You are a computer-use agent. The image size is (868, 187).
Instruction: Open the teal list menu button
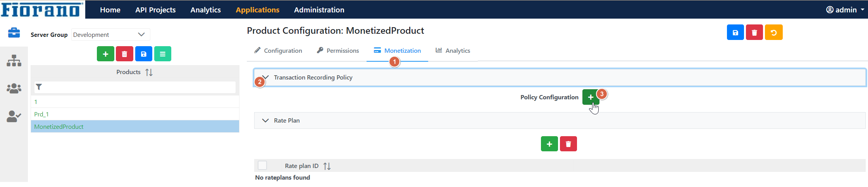click(163, 54)
